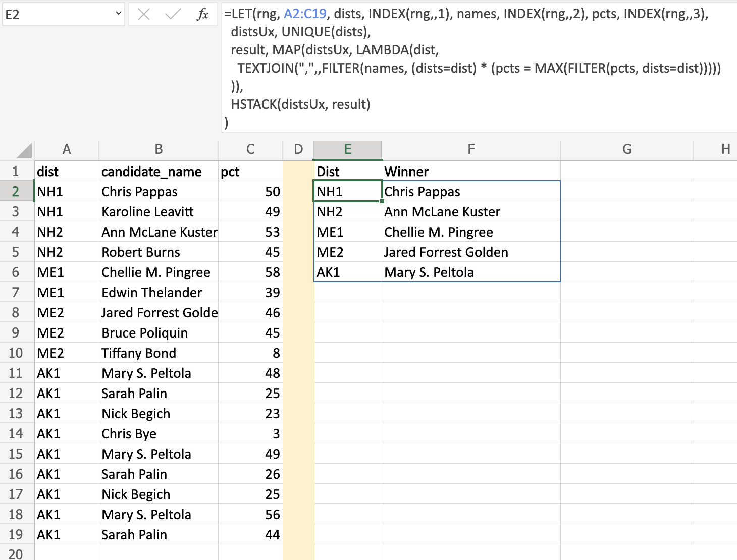Expand the Name Box dropdown arrow

click(x=118, y=14)
